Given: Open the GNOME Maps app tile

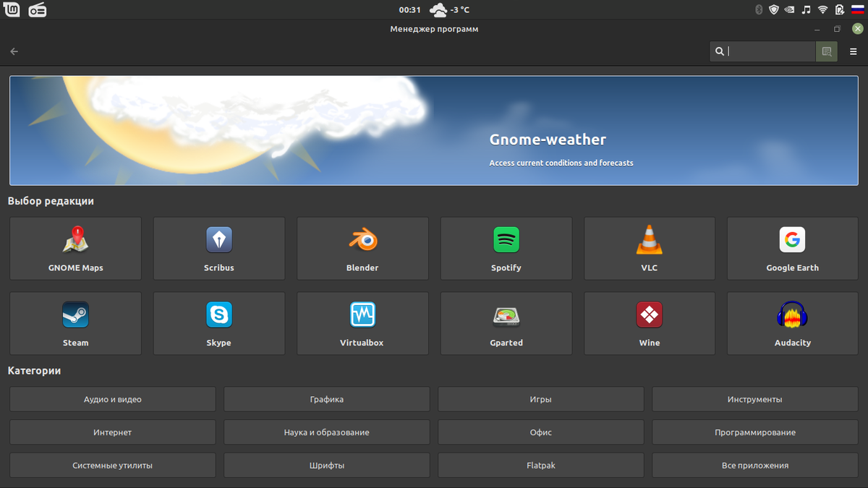Looking at the screenshot, I should coord(75,248).
